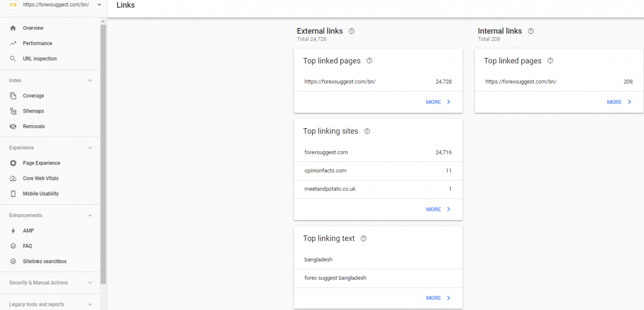The image size is (644, 310).
Task: Click the forexsuggest FX property favicon
Action: point(13,5)
